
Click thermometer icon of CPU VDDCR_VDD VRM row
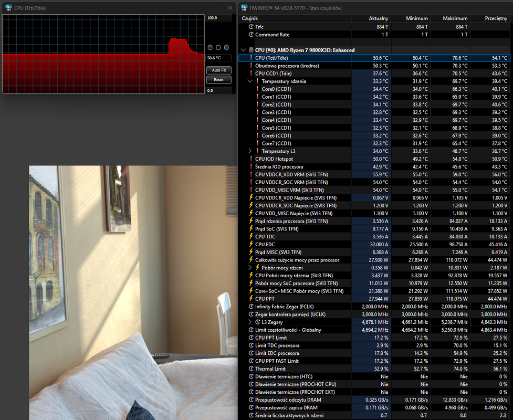[x=251, y=175]
